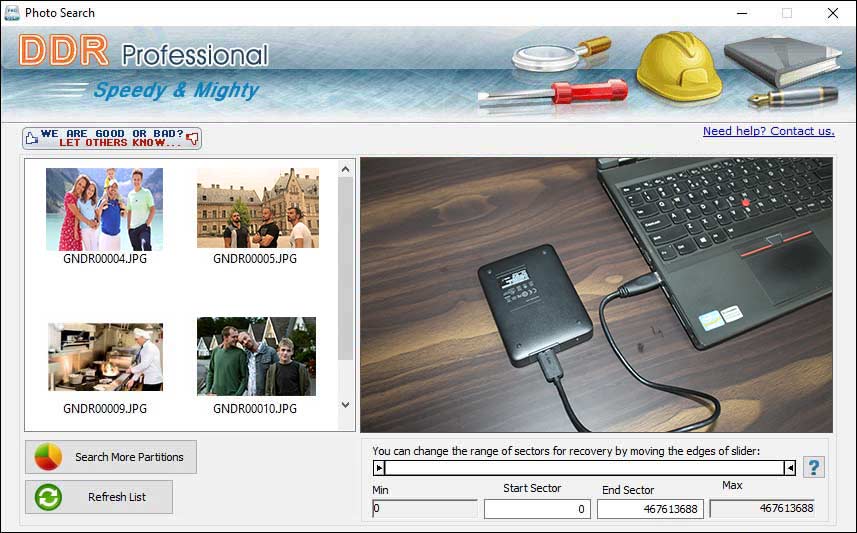Click the 'We are good or bad' feedback banner

[112, 138]
